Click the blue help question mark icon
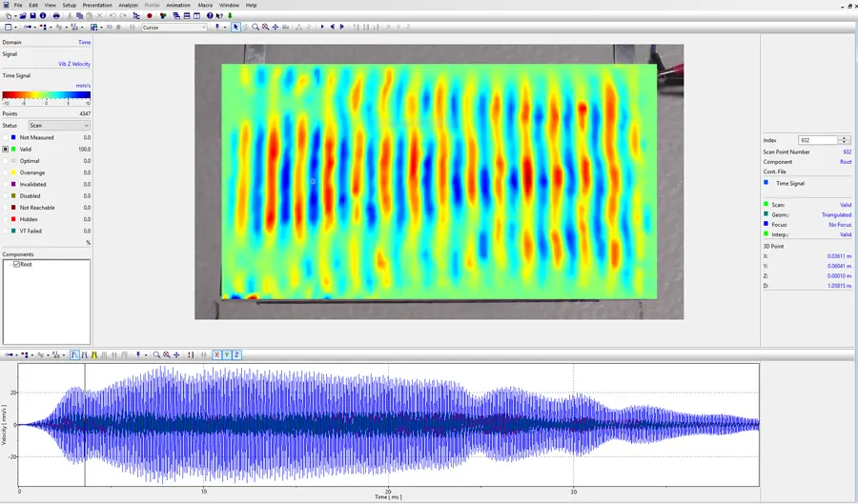The width and height of the screenshot is (858, 504). pyautogui.click(x=210, y=16)
